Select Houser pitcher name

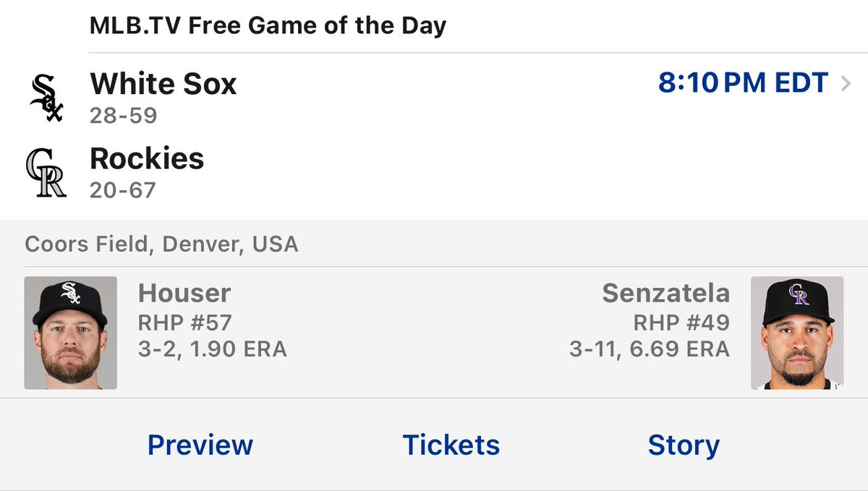point(184,293)
